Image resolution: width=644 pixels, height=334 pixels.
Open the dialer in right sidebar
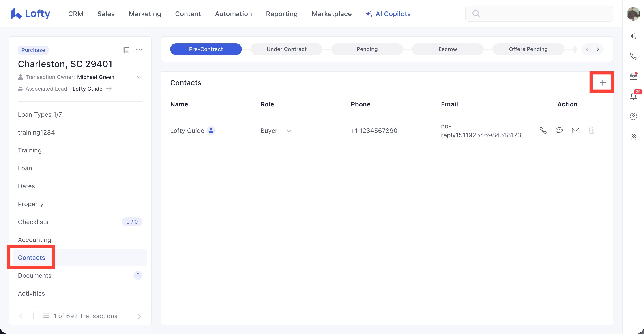(633, 56)
